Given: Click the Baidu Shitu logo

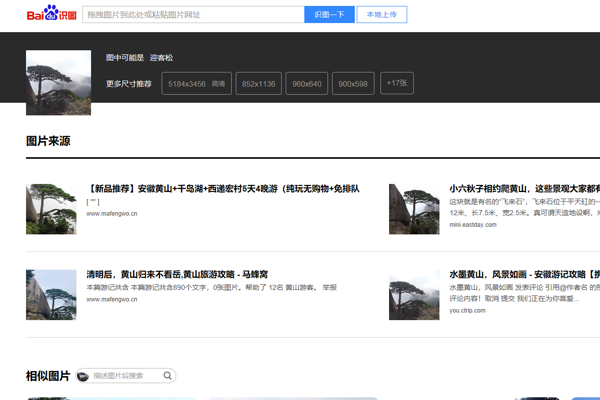Looking at the screenshot, I should pyautogui.click(x=51, y=15).
